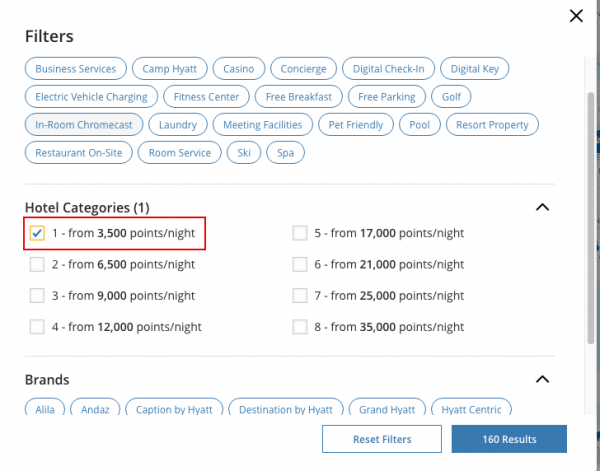
Task: Select the Pool amenity chip
Action: pyautogui.click(x=419, y=125)
